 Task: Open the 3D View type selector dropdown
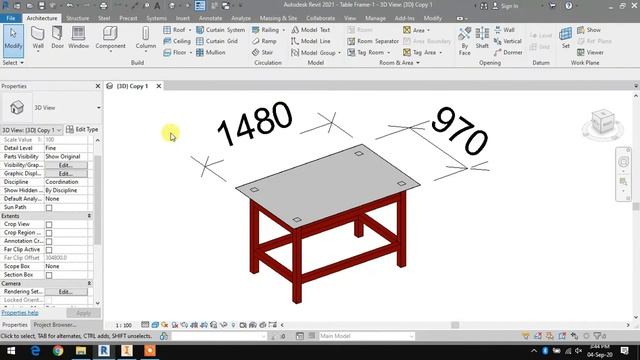click(99, 108)
